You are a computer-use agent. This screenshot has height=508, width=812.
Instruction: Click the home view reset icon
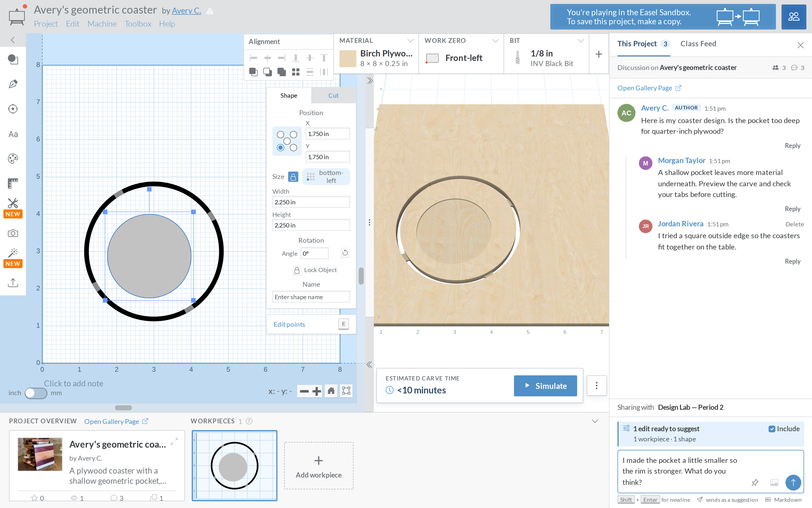[x=331, y=391]
